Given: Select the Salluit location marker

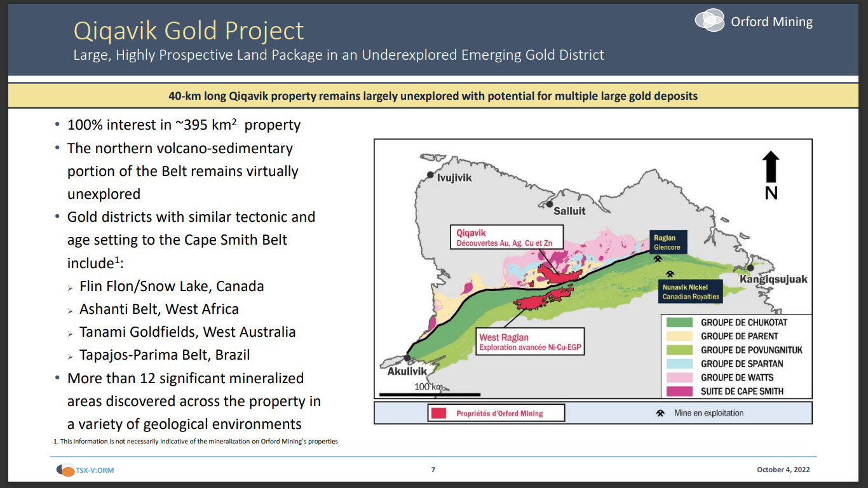Looking at the screenshot, I should point(549,204).
